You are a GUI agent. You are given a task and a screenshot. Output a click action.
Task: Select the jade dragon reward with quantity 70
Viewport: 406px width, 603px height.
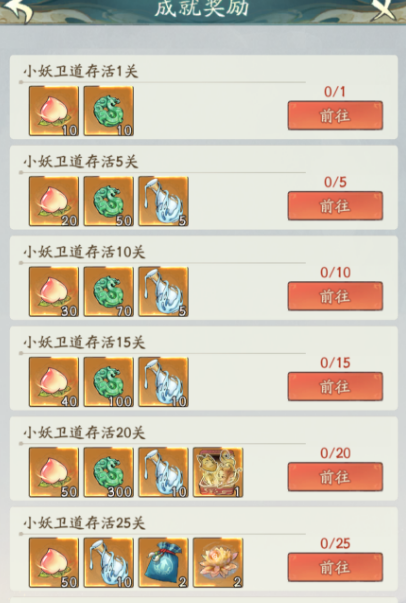click(109, 292)
